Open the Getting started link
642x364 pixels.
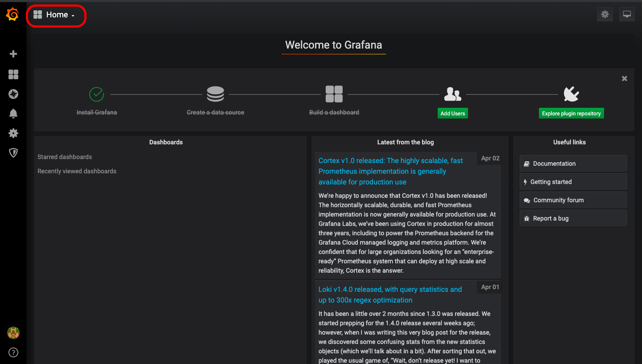click(x=573, y=182)
